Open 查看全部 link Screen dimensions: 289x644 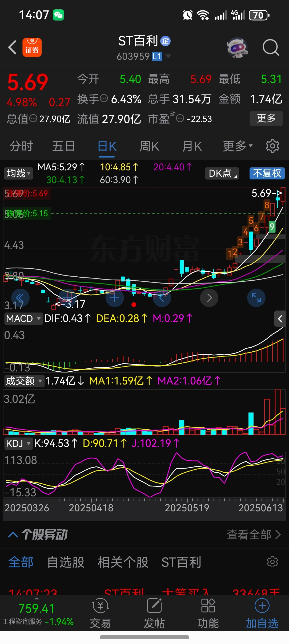(254, 535)
